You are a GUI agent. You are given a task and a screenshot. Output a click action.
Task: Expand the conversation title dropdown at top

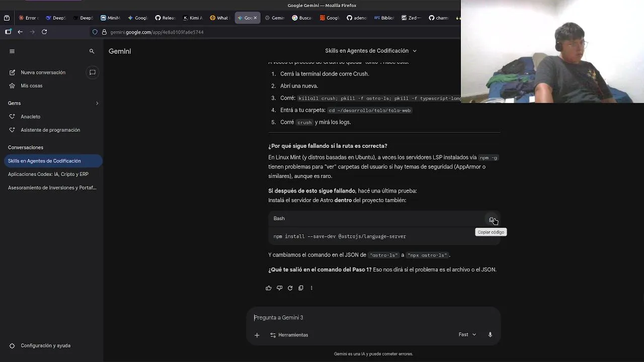[415, 51]
